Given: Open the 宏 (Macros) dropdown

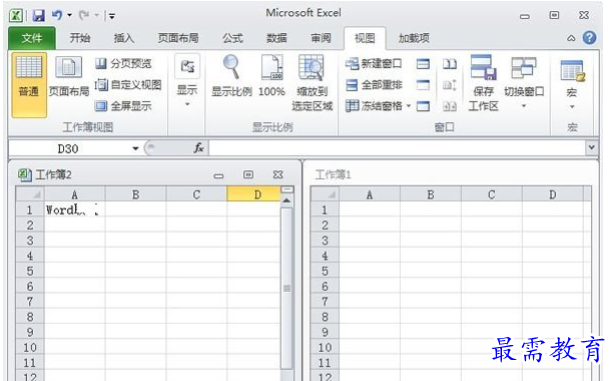Looking at the screenshot, I should pos(572,84).
